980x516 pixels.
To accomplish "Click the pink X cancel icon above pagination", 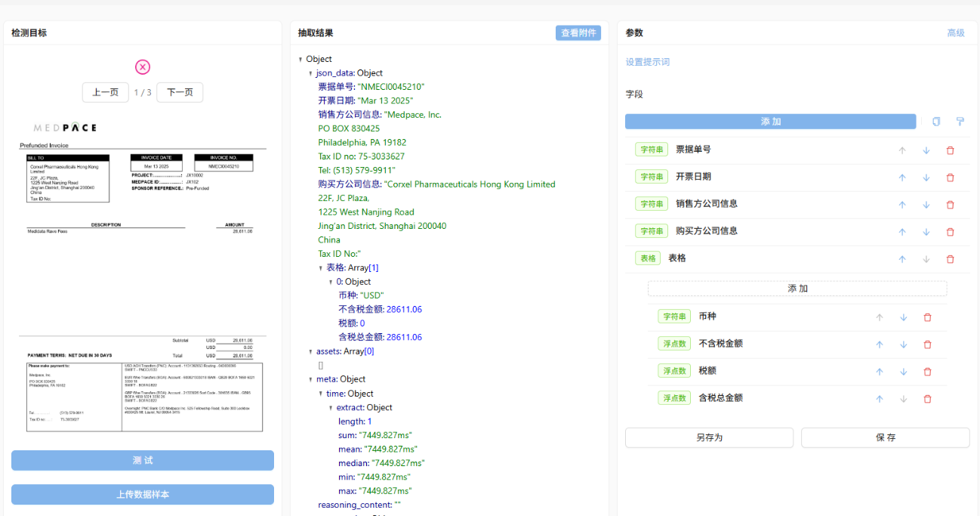I will 142,66.
